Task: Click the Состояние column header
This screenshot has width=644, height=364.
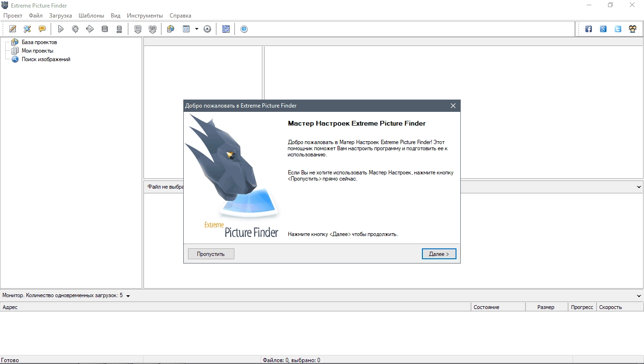Action: tap(498, 307)
